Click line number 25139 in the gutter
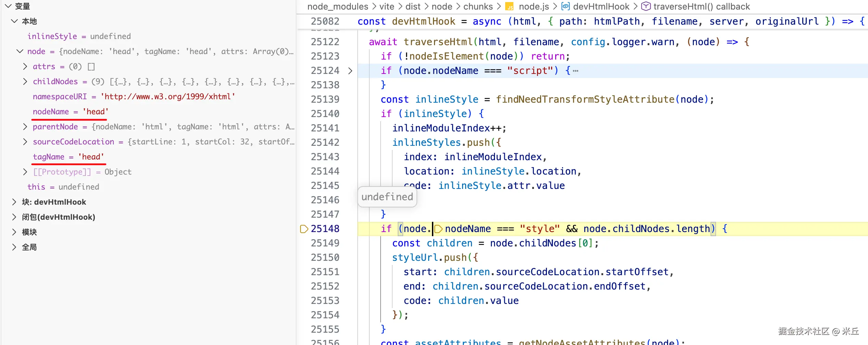Image resolution: width=868 pixels, height=345 pixels. point(325,99)
